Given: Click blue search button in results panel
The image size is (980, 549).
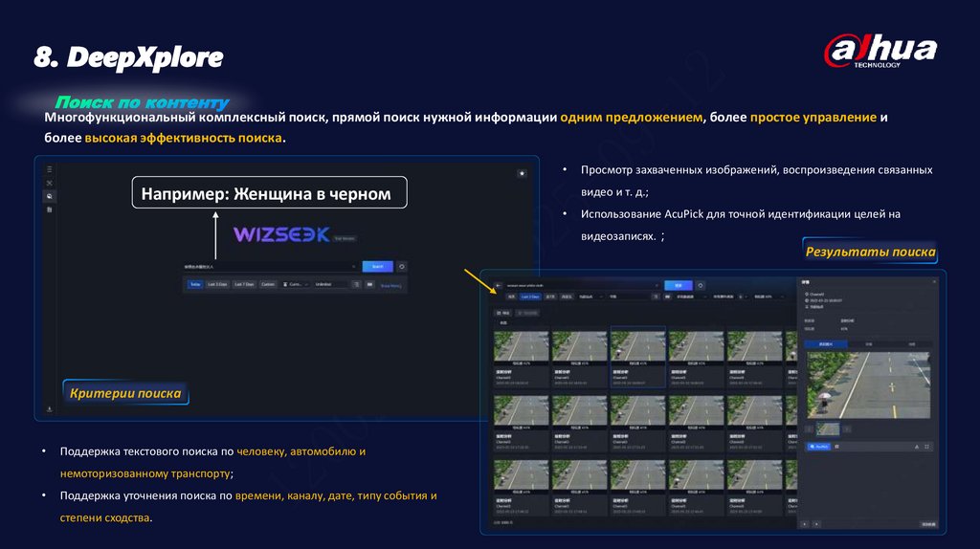Looking at the screenshot, I should pos(679,285).
